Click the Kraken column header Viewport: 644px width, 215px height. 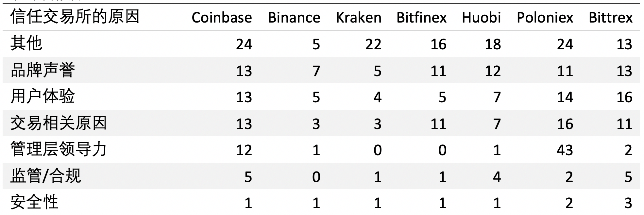(x=359, y=18)
